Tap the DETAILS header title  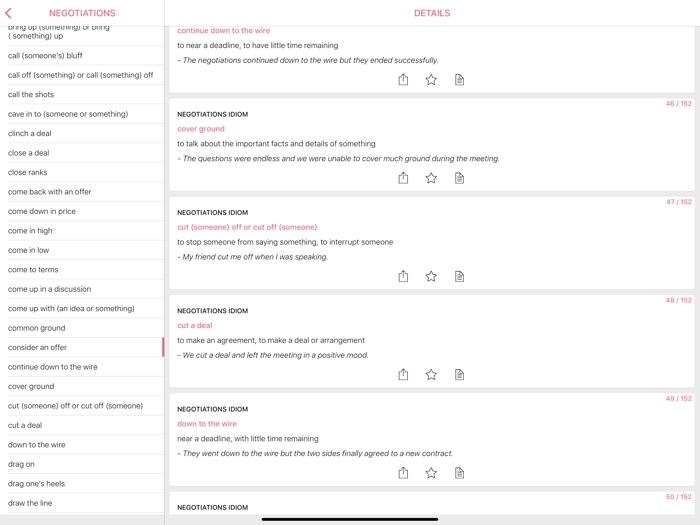pyautogui.click(x=432, y=13)
